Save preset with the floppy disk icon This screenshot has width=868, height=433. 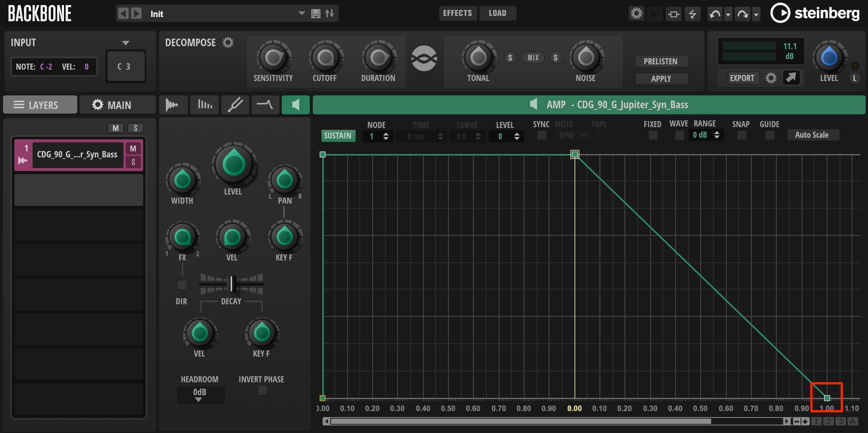coord(315,14)
